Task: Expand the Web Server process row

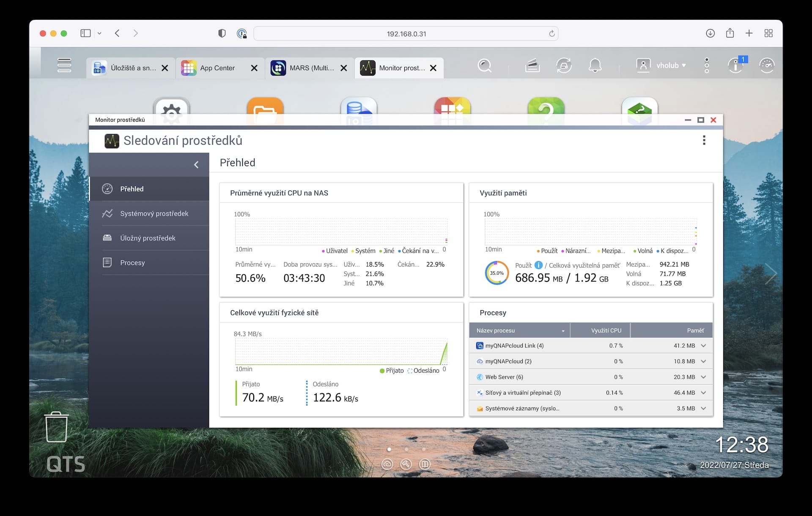Action: (703, 377)
